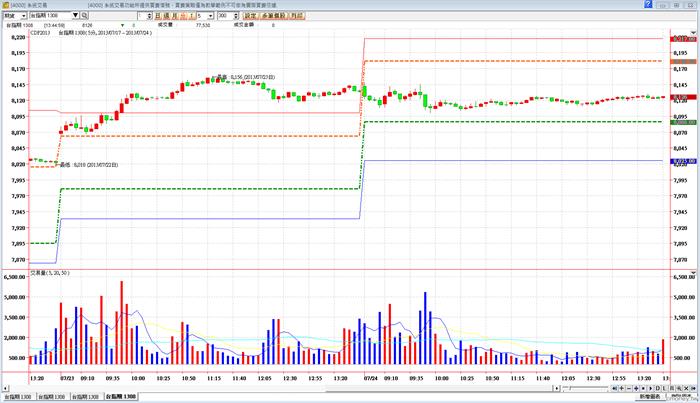Image resolution: width=700 pixels, height=403 pixels.
Task: Open the minute interval dropdown showing 5
Action: click(x=210, y=16)
